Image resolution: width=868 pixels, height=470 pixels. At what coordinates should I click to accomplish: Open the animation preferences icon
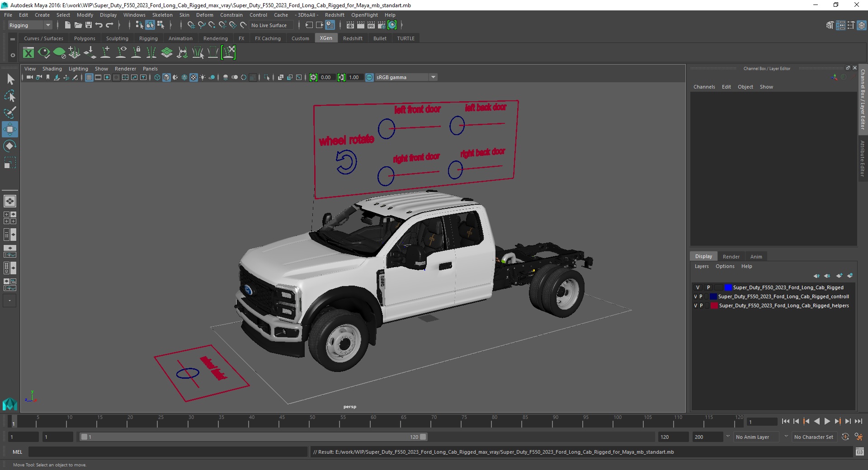click(x=859, y=437)
